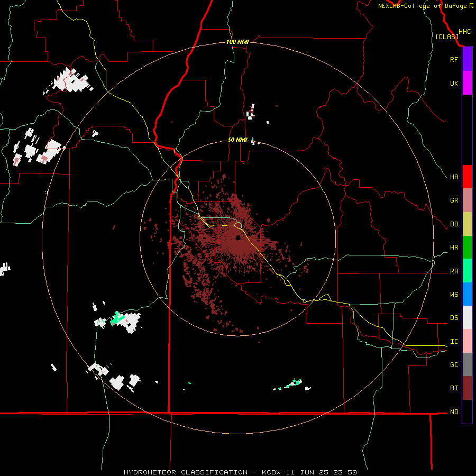
Task: Click the magenta UK color swatch
Action: point(467,83)
